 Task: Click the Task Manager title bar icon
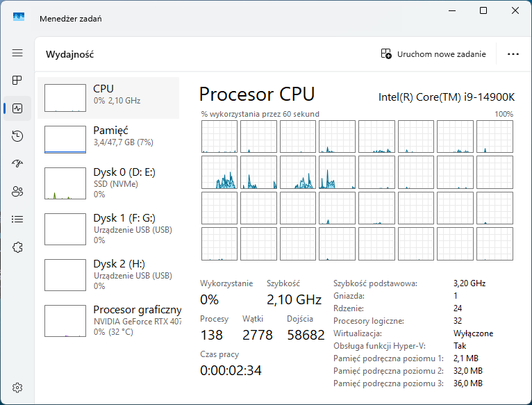coord(19,17)
